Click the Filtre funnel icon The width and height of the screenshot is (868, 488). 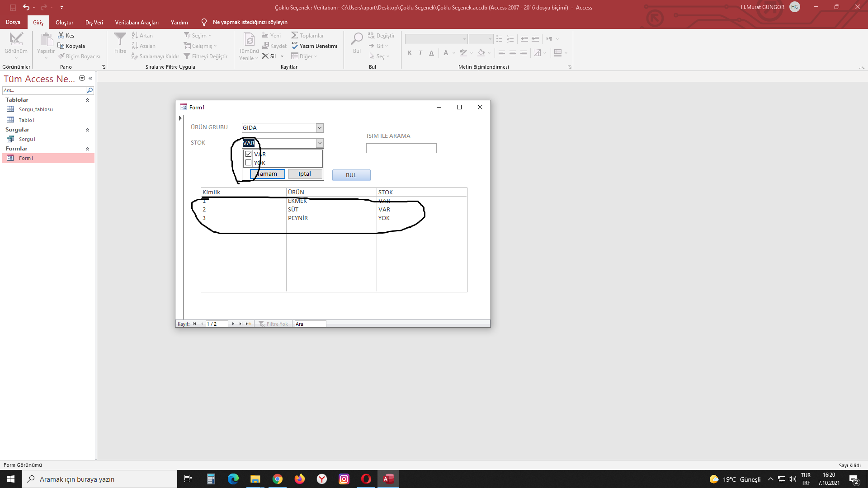(x=120, y=39)
